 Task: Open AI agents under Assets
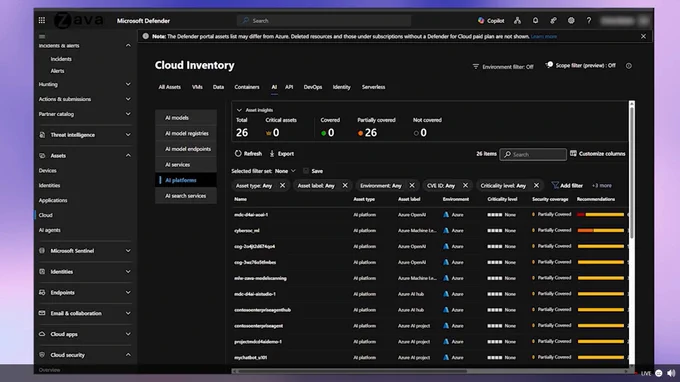49,230
